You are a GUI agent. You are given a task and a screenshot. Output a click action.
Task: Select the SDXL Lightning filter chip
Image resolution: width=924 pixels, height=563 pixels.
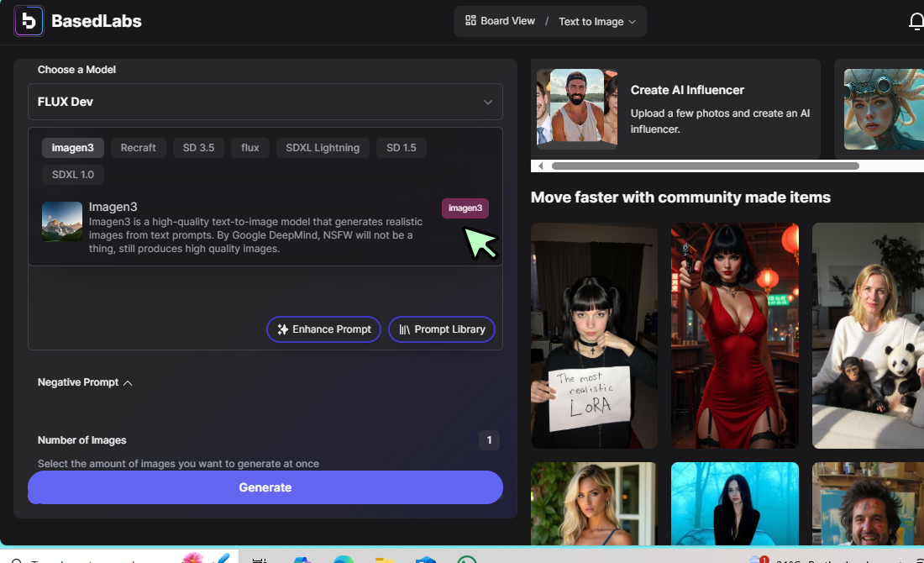[x=322, y=148]
